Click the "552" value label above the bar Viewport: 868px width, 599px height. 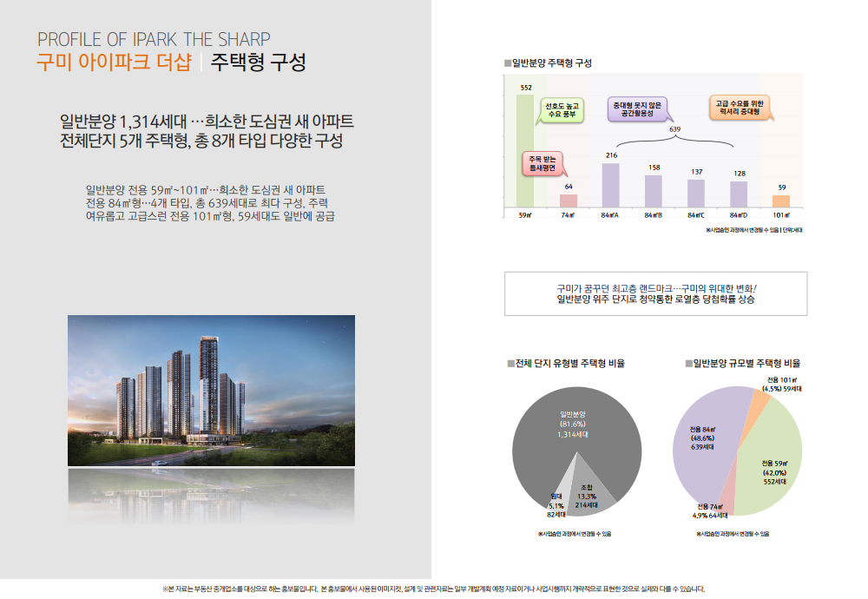[x=526, y=88]
